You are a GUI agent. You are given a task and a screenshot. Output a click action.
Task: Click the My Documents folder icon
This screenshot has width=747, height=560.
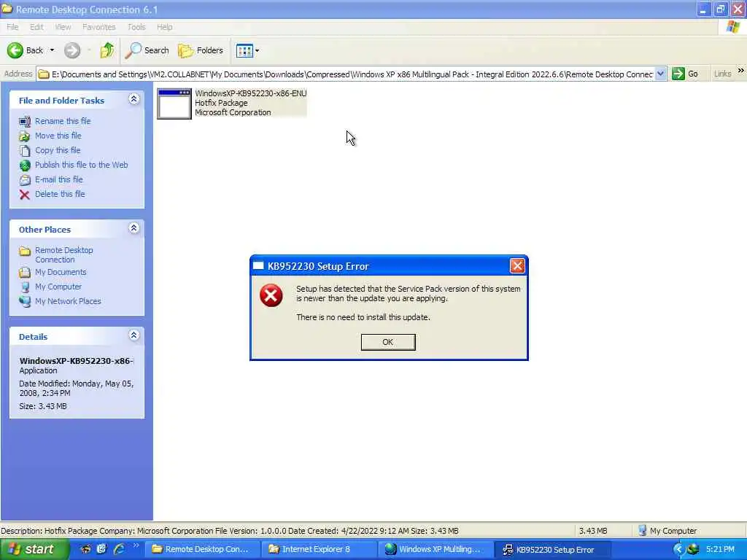pos(25,273)
